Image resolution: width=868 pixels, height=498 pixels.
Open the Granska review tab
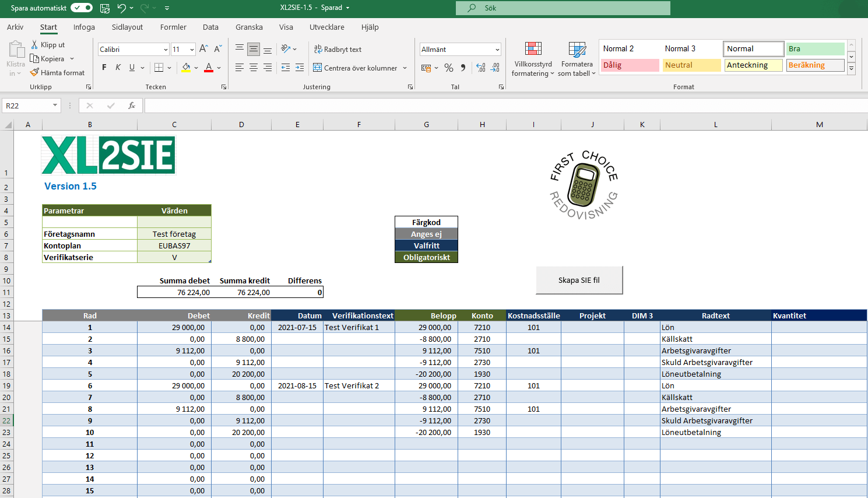(249, 27)
